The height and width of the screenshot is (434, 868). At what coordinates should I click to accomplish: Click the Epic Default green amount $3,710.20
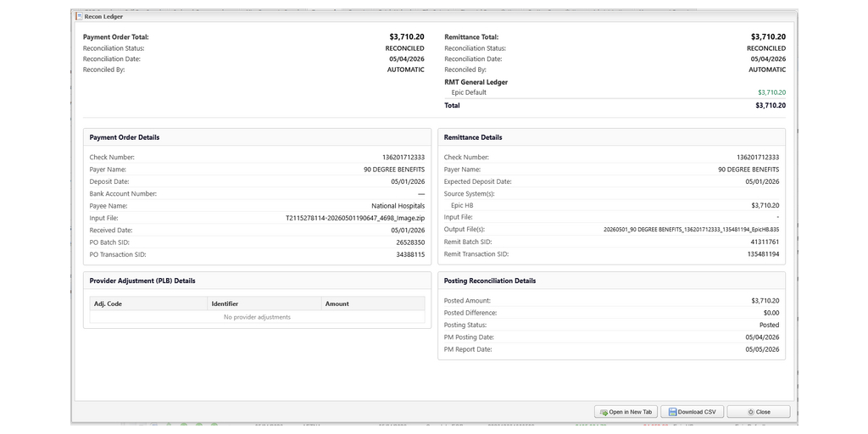(x=771, y=92)
